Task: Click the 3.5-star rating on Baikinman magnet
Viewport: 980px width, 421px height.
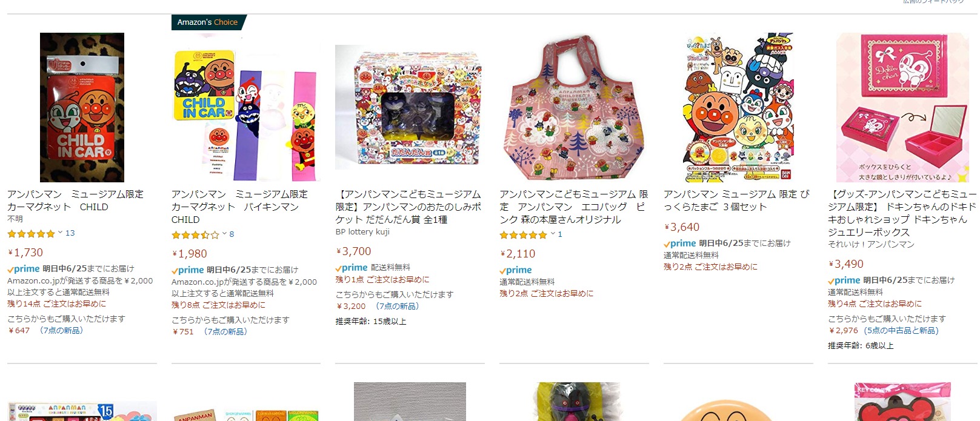Action: pos(195,235)
